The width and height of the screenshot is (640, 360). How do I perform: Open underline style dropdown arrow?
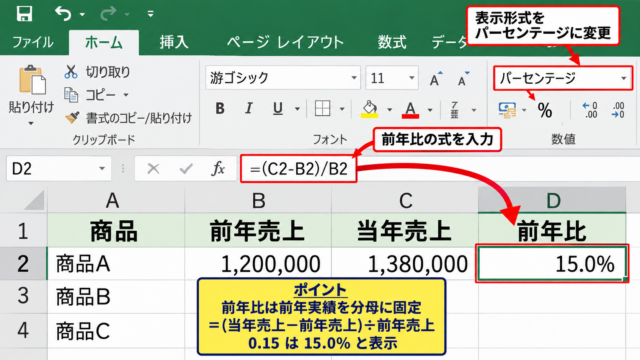click(297, 109)
